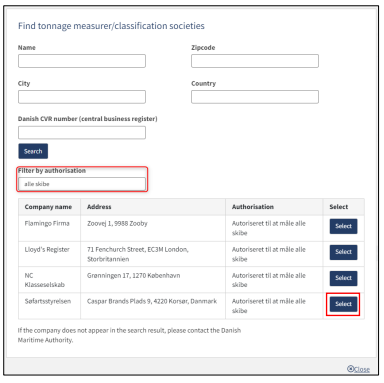Select Lloyd's Register company
Screen dimensions: 384x383
click(343, 252)
